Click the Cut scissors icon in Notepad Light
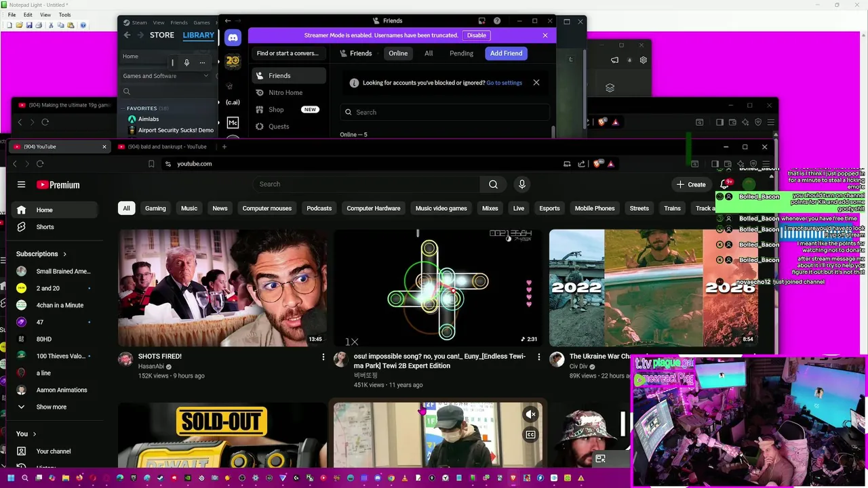The width and height of the screenshot is (868, 488). [x=51, y=25]
